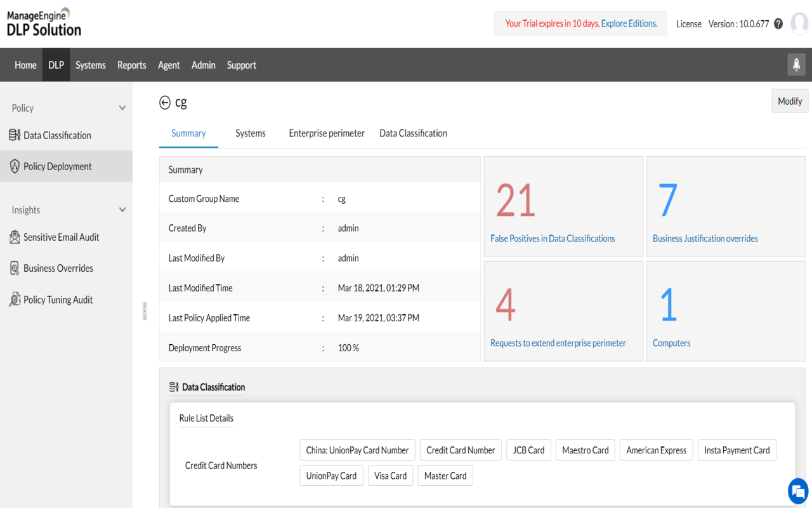
Task: Click the 4 requests count
Action: click(x=506, y=305)
